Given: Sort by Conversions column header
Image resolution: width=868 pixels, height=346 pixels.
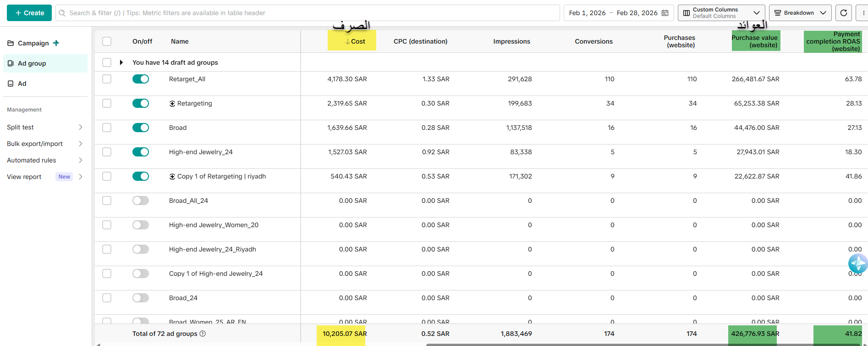Looking at the screenshot, I should pyautogui.click(x=593, y=41).
